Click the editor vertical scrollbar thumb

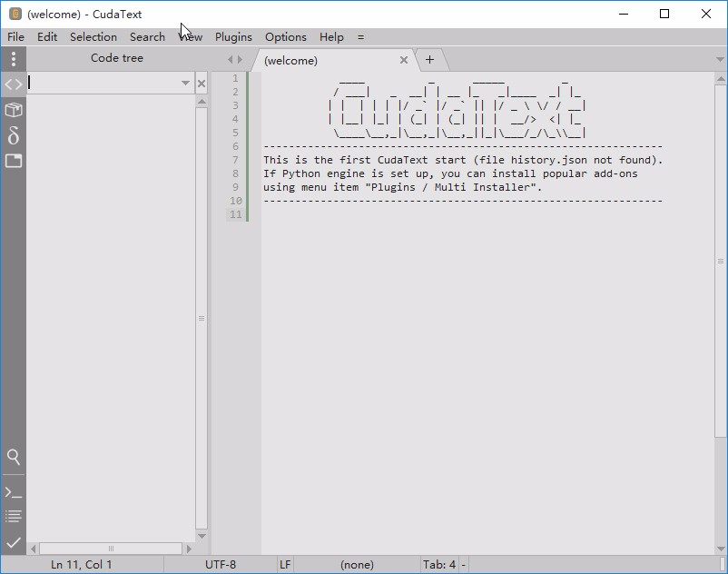(721, 261)
